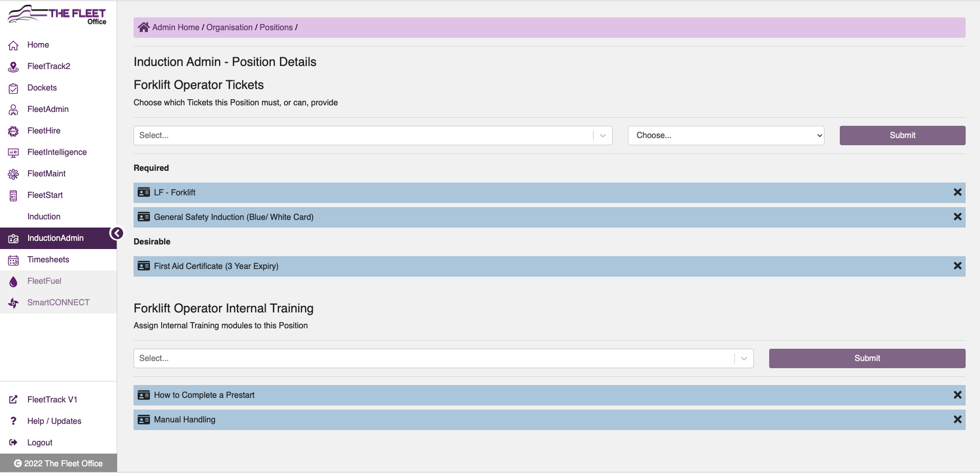This screenshot has height=473, width=980.
Task: Open the tickets Select... dropdown arrow
Action: [x=603, y=136]
